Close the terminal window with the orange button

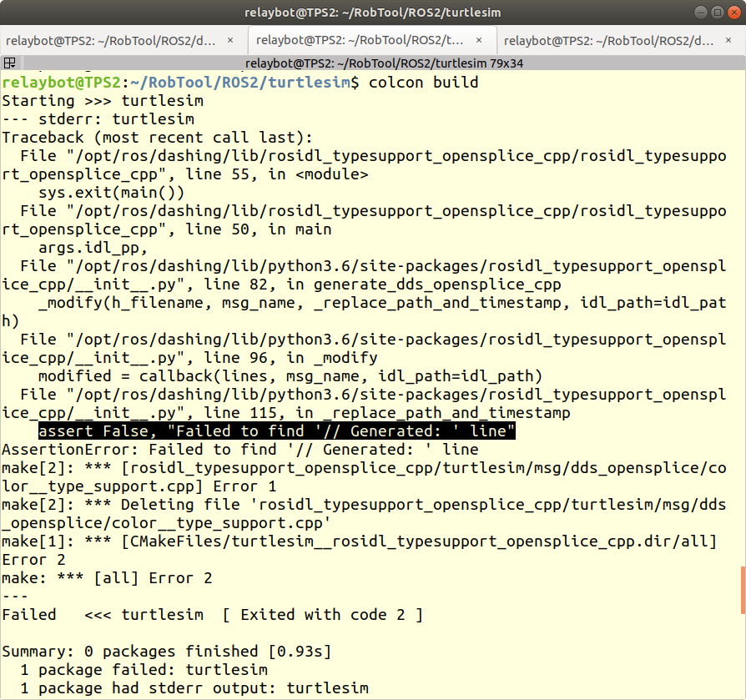tap(734, 13)
